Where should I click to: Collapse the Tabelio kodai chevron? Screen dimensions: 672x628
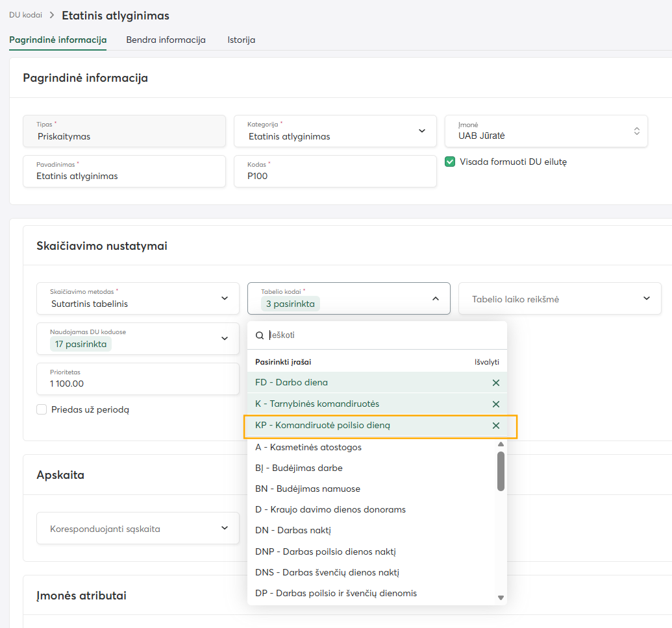point(436,298)
